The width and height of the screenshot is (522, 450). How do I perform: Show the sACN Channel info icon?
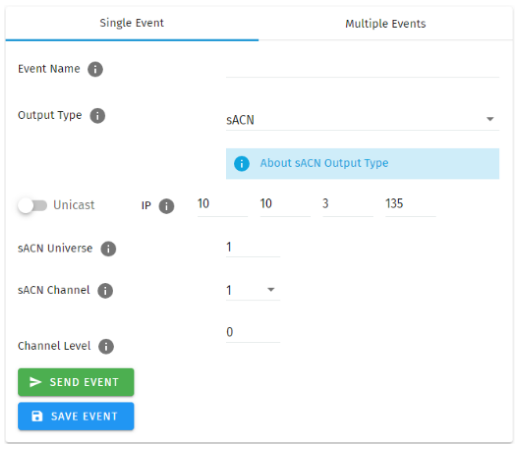click(x=105, y=291)
